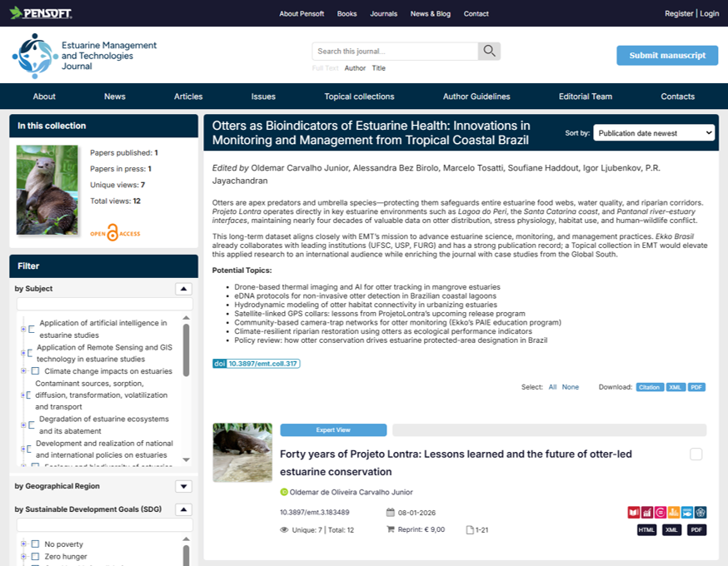728x566 pixels.
Task: Check Application of artificial intelligence subject
Action: point(32,329)
